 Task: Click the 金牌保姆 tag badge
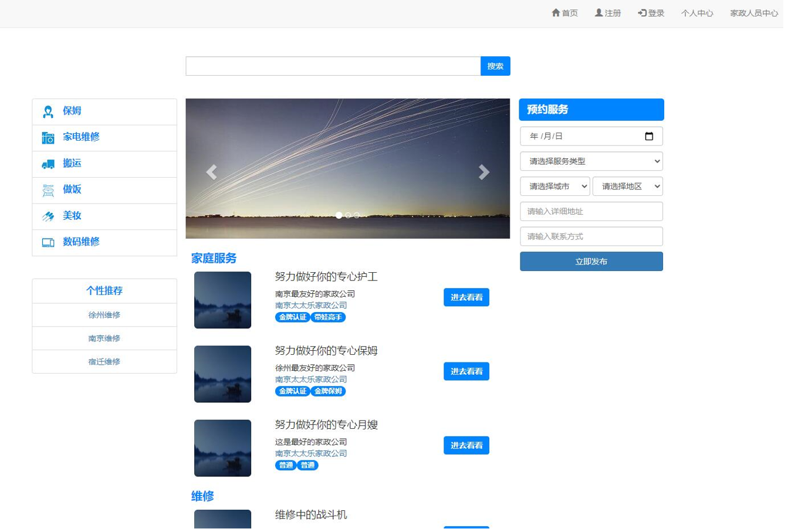pos(330,394)
